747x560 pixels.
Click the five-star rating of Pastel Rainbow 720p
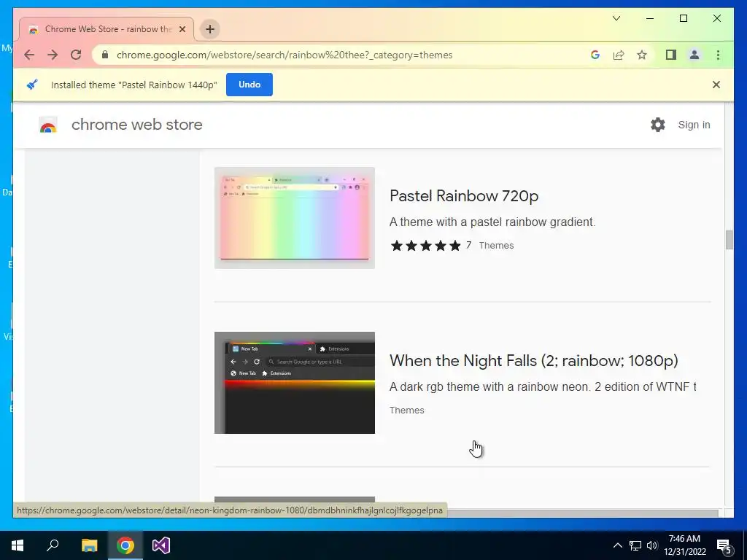425,245
